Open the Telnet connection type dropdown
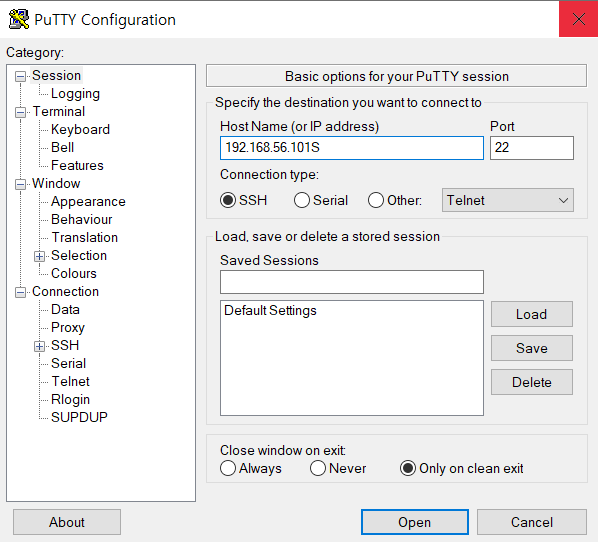 pos(508,200)
